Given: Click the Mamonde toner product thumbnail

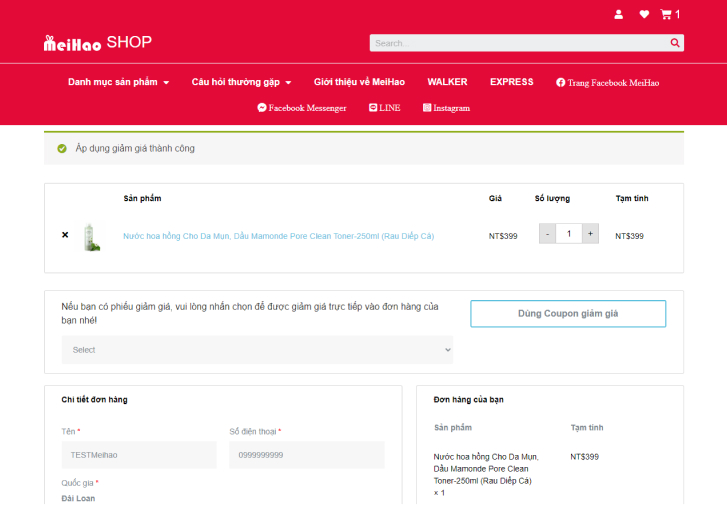Looking at the screenshot, I should pyautogui.click(x=93, y=236).
